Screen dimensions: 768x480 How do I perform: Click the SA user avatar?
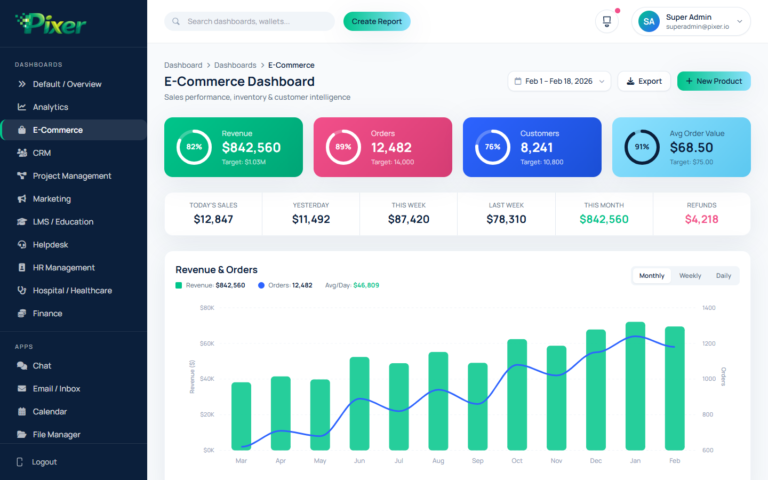648,22
